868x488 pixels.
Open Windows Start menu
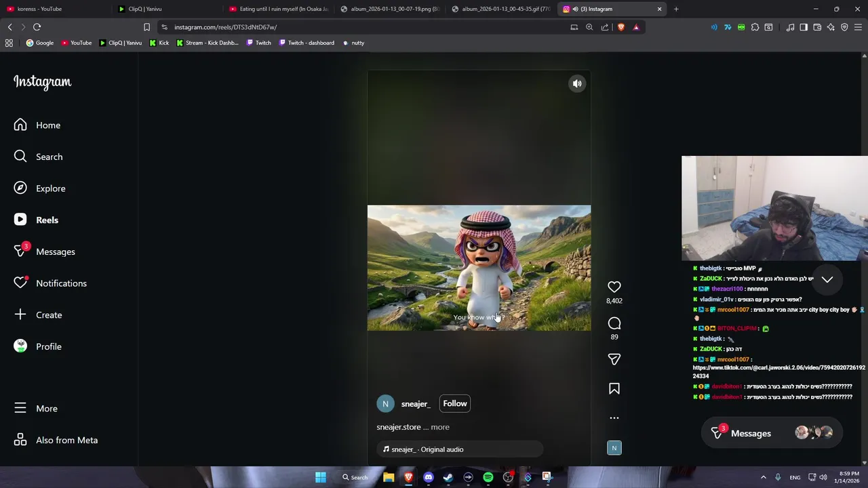coord(321,477)
